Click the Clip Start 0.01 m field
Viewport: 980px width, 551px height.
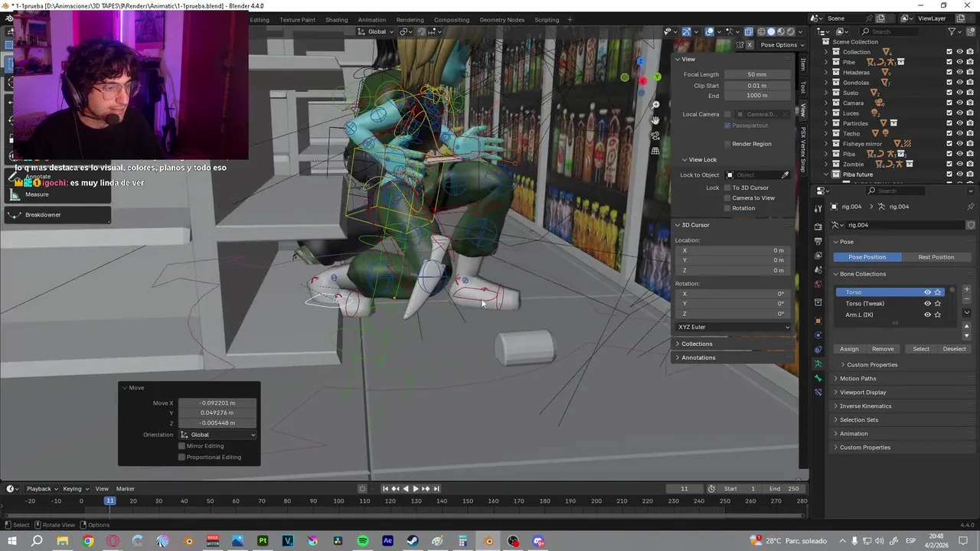(756, 86)
